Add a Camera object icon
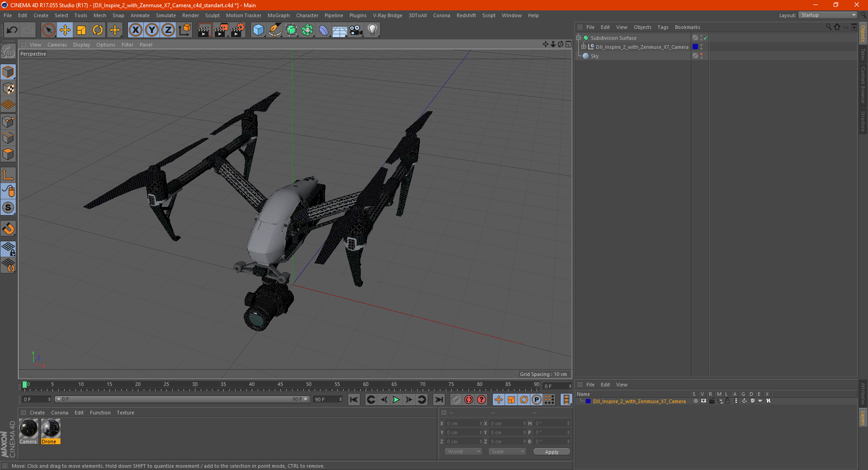The width and height of the screenshot is (868, 470). pos(356,30)
